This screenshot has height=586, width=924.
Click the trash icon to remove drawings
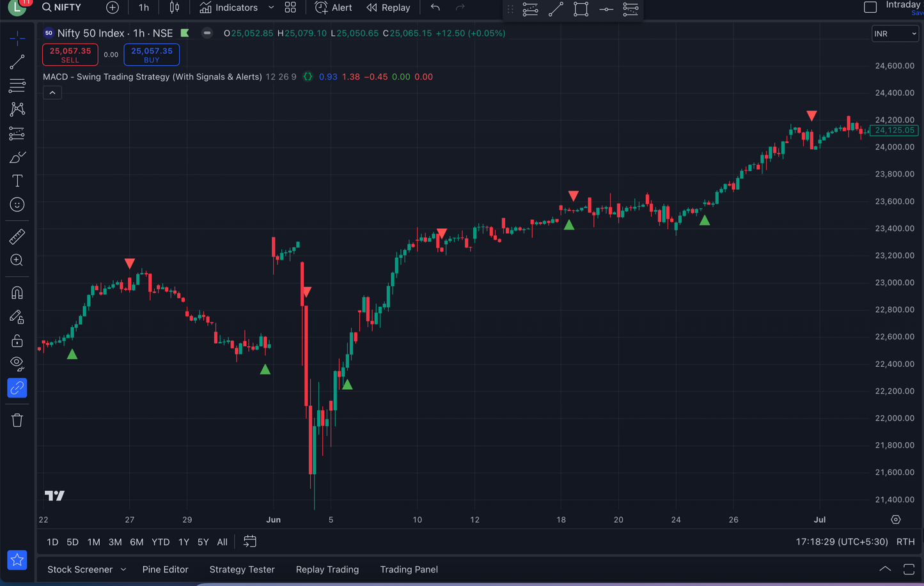[x=17, y=420]
